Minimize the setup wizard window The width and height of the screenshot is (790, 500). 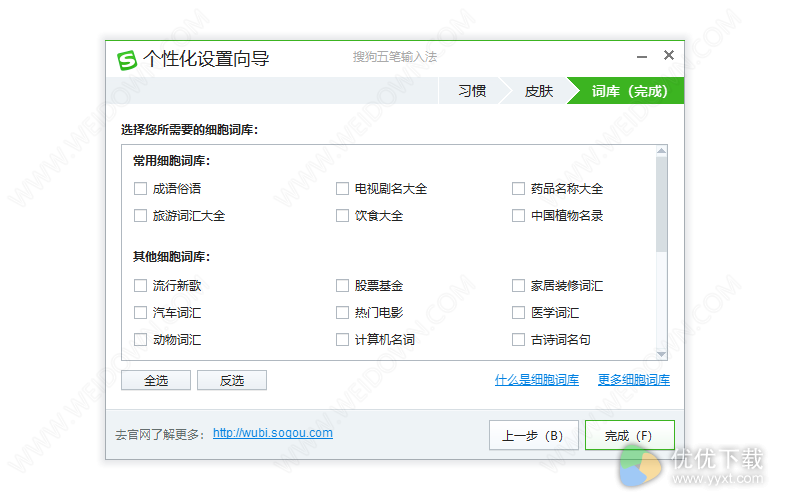tap(642, 57)
